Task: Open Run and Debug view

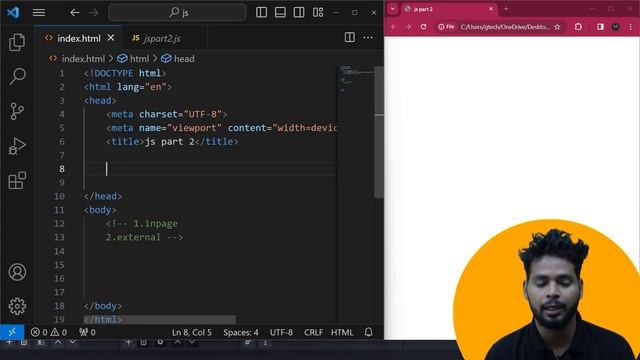Action: click(x=17, y=146)
